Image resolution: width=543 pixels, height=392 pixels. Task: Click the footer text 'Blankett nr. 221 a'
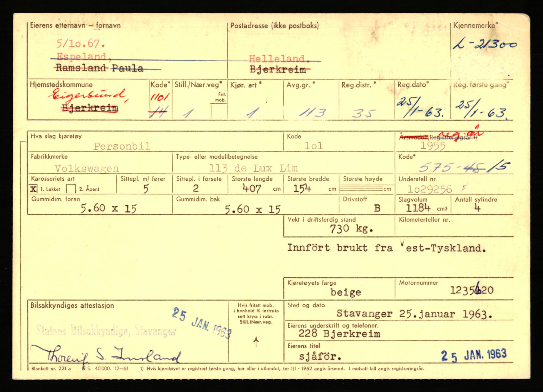click(x=51, y=368)
